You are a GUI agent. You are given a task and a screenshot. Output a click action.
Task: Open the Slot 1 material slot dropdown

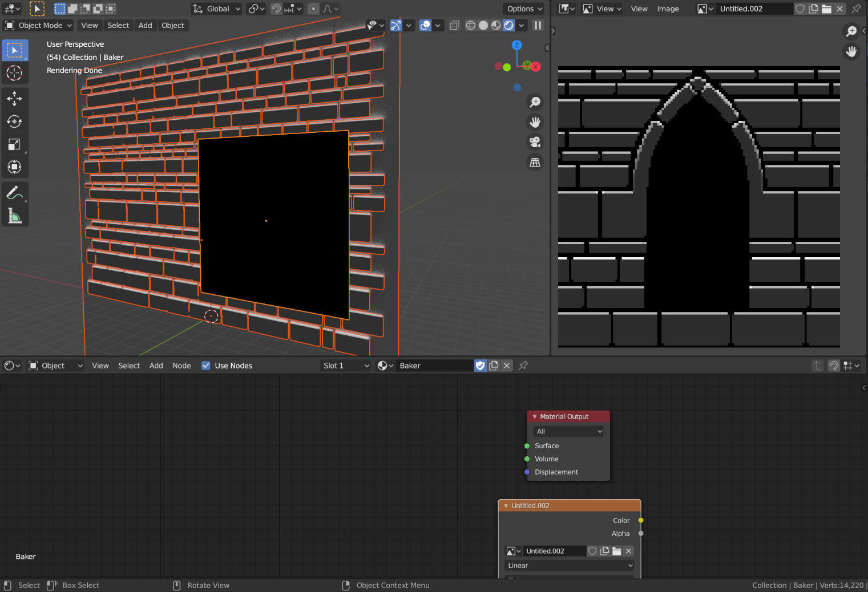pos(346,366)
